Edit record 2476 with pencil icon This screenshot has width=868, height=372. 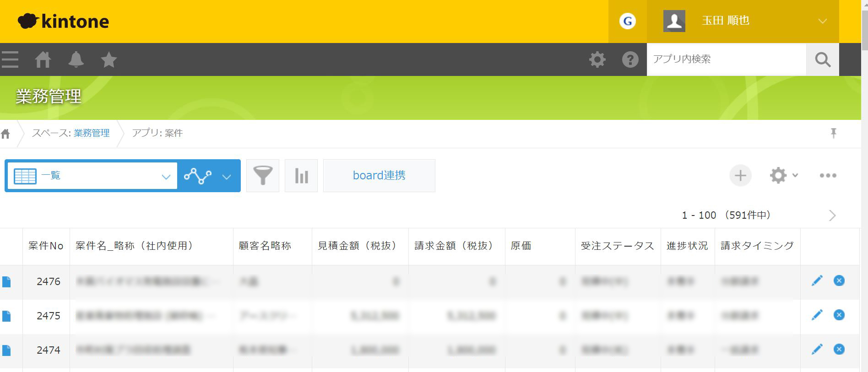(x=817, y=280)
